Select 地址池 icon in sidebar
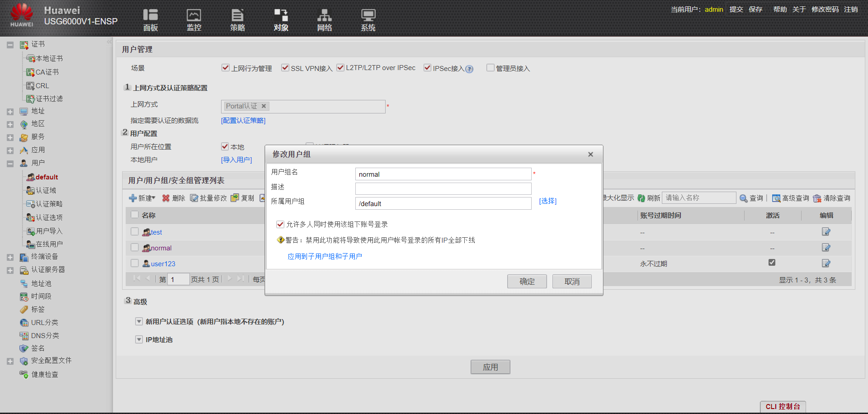The image size is (868, 414). pos(24,284)
